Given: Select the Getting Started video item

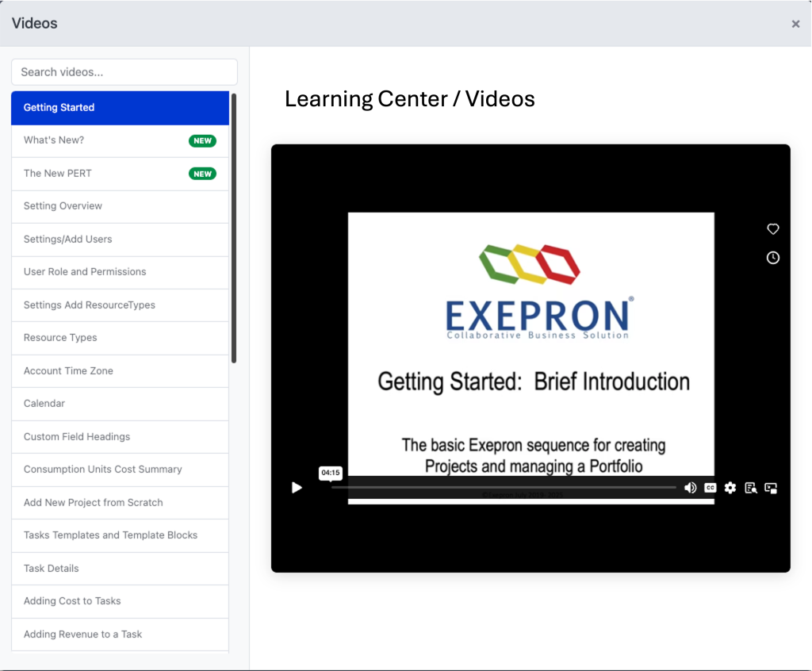Looking at the screenshot, I should click(120, 108).
